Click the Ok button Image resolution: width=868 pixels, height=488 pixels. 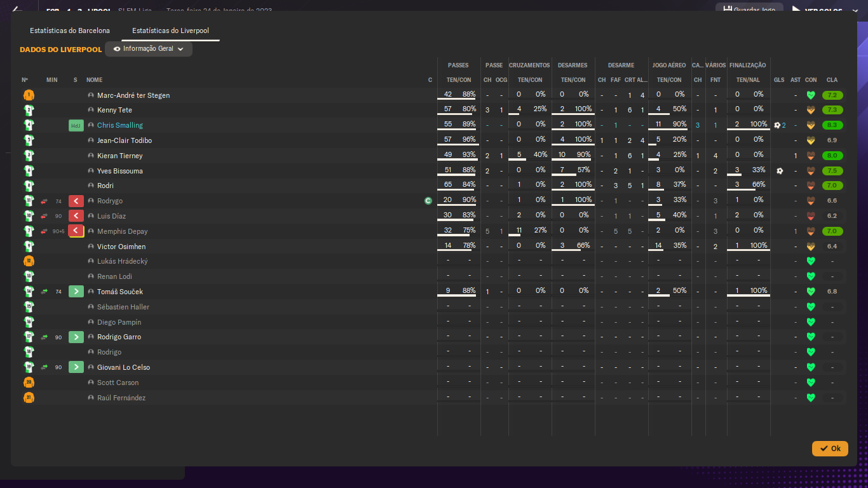click(830, 449)
